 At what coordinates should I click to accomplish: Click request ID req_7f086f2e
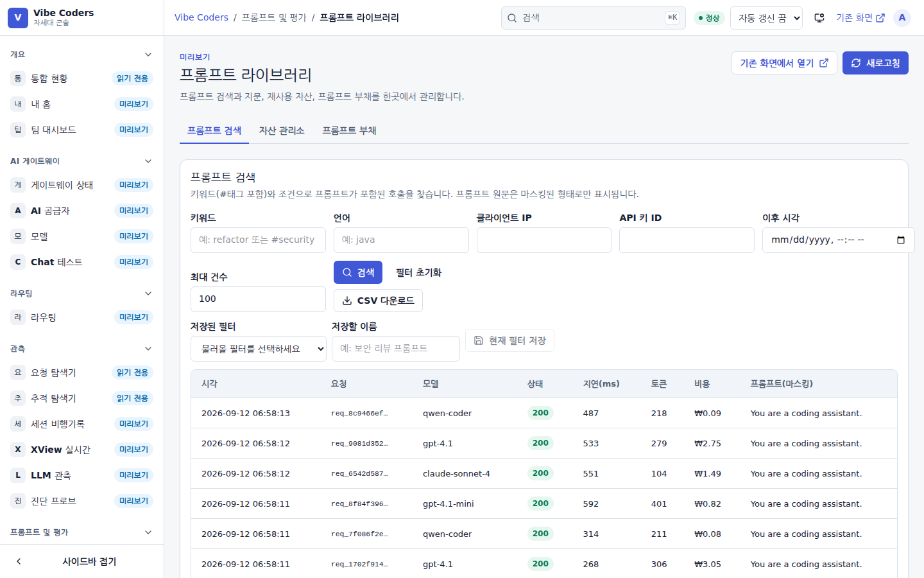359,534
